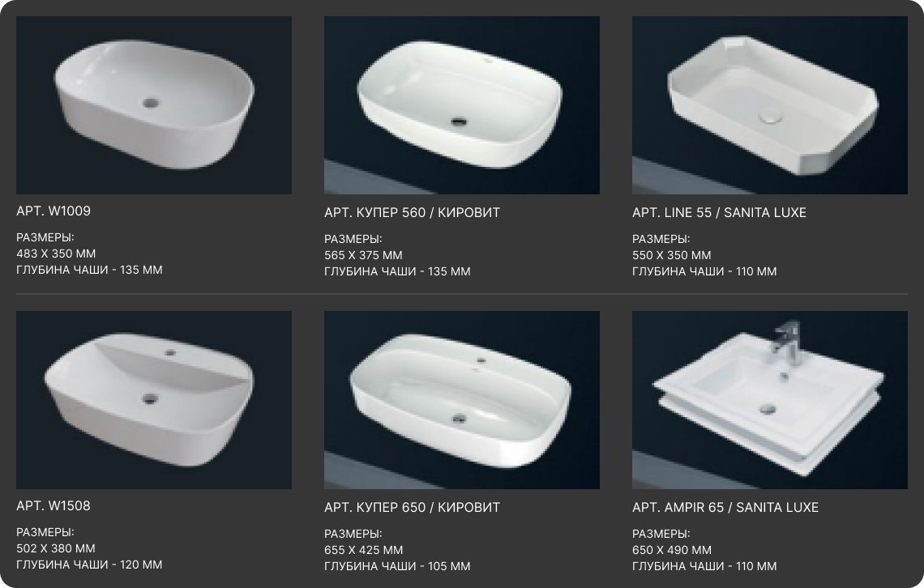Image resolution: width=924 pixels, height=588 pixels.
Task: Select the 655 X 425 ММ dimensions text
Action: (x=364, y=550)
